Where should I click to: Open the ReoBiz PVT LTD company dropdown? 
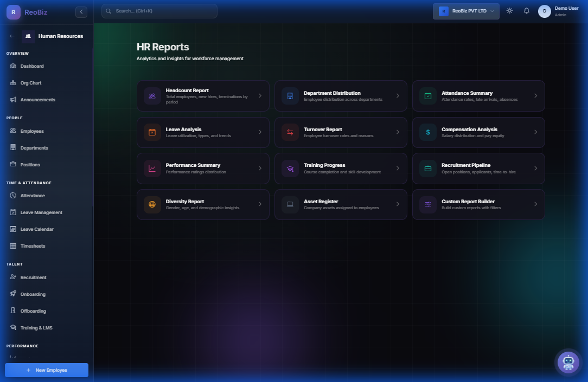tap(465, 11)
